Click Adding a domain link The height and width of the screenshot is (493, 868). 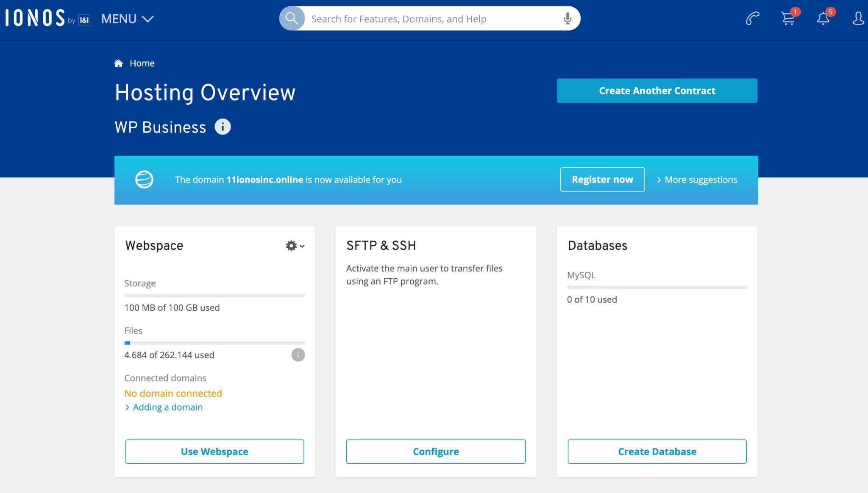(x=167, y=407)
